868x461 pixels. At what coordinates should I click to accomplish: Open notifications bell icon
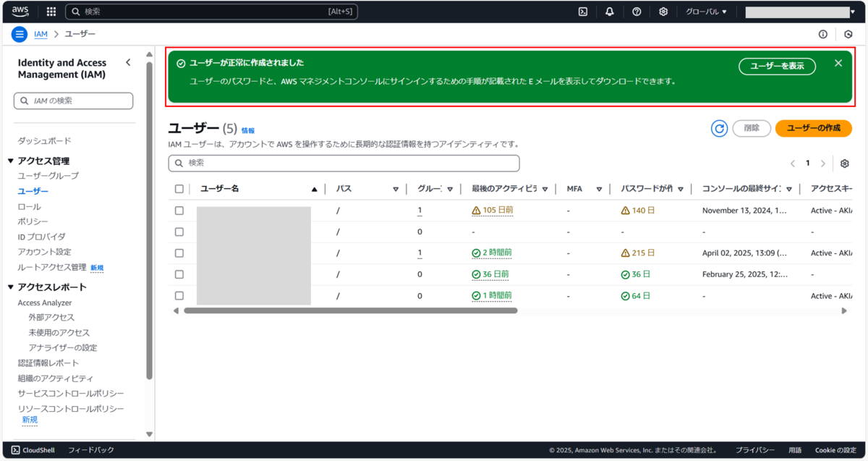[x=610, y=12]
